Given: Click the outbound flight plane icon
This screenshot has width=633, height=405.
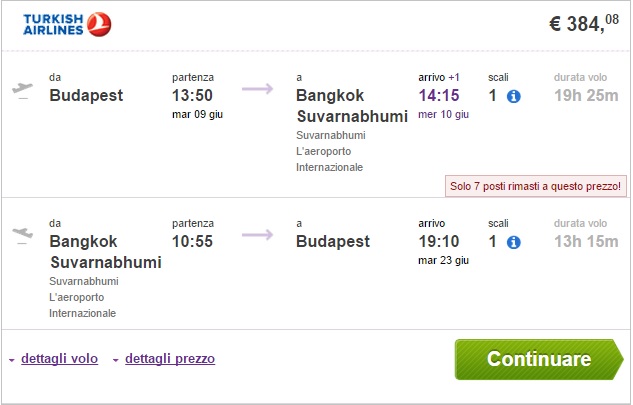Looking at the screenshot, I should coord(22,89).
